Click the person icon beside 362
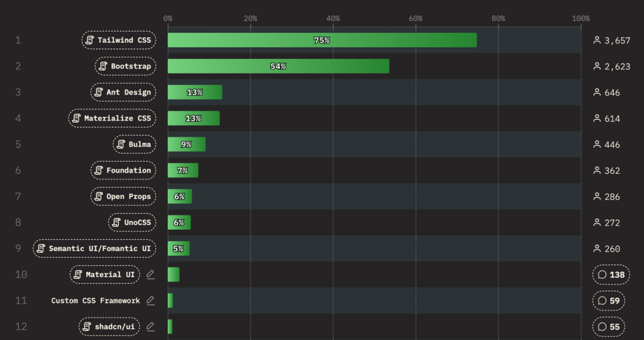The image size is (644, 340). click(597, 170)
